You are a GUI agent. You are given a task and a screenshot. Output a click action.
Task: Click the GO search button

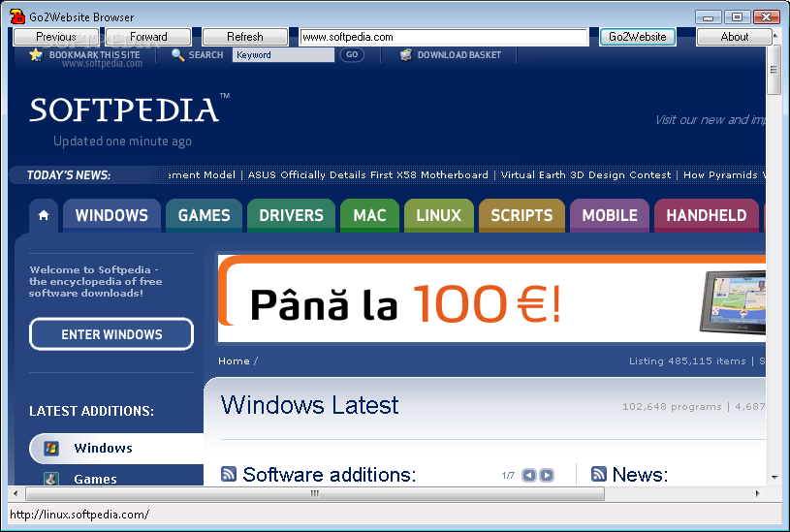point(352,55)
